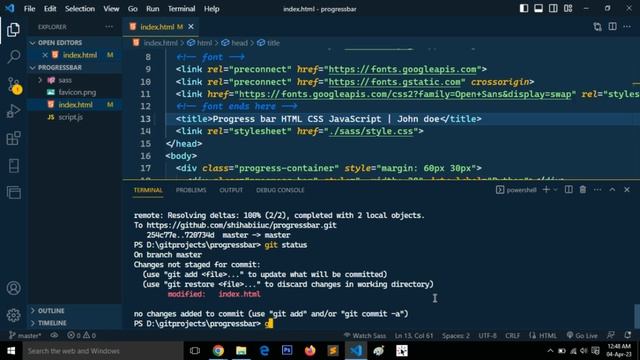
Task: Open the Edit menu
Action: pos(50,9)
